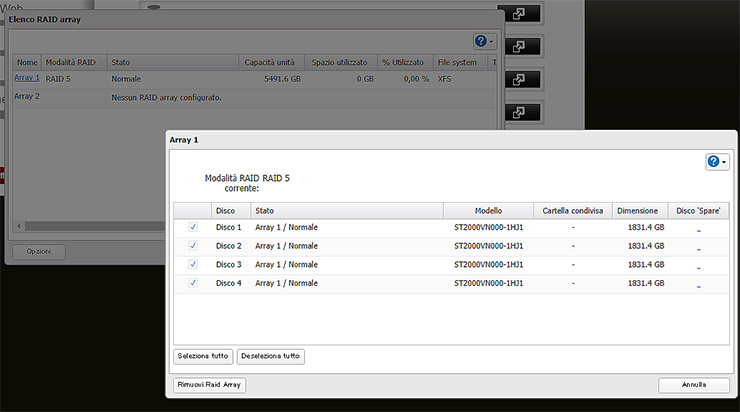Toggle the Disco 4 checkbox
The image size is (740, 412).
(193, 284)
